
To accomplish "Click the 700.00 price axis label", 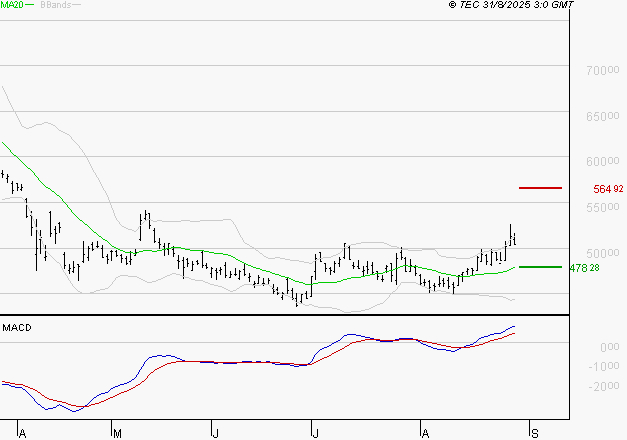I will coord(603,70).
